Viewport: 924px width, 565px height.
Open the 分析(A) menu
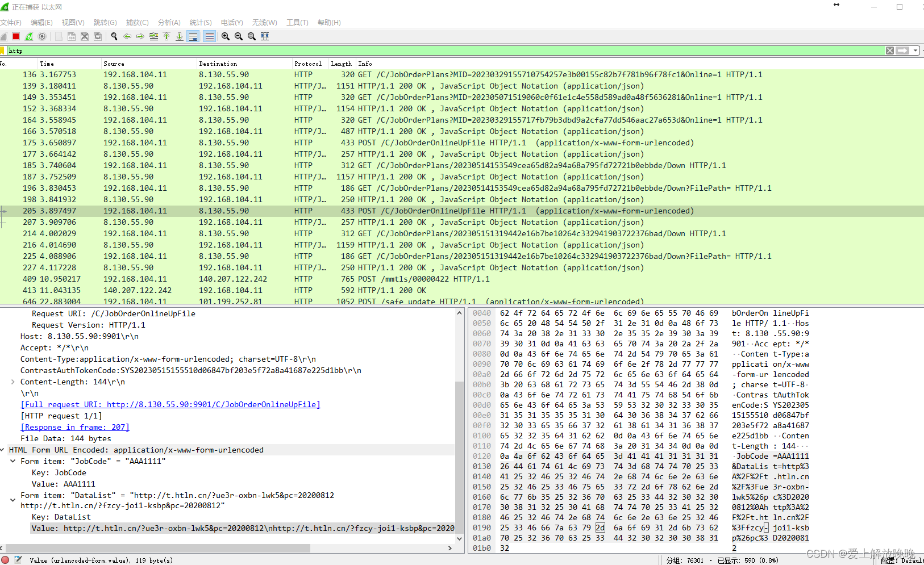pyautogui.click(x=169, y=23)
